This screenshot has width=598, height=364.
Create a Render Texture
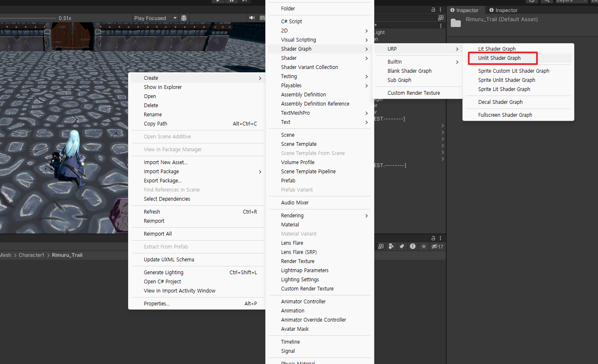pyautogui.click(x=319, y=261)
